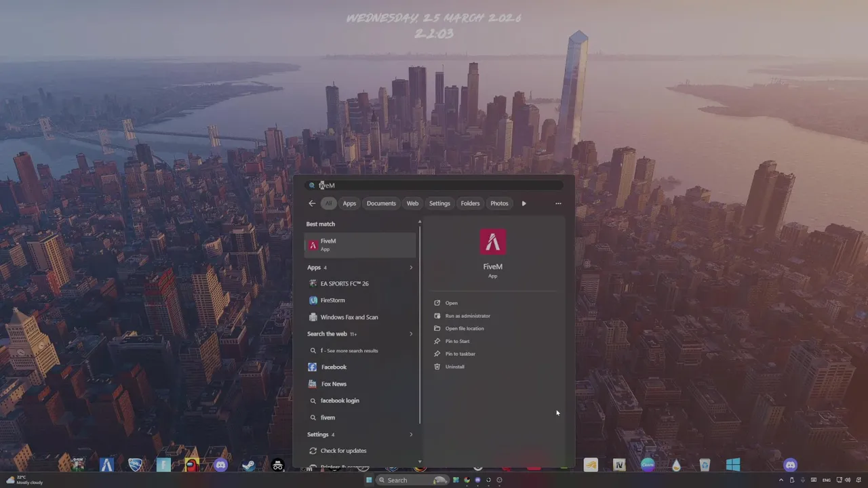Click the taskbar Search box
868x488 pixels.
(412, 480)
